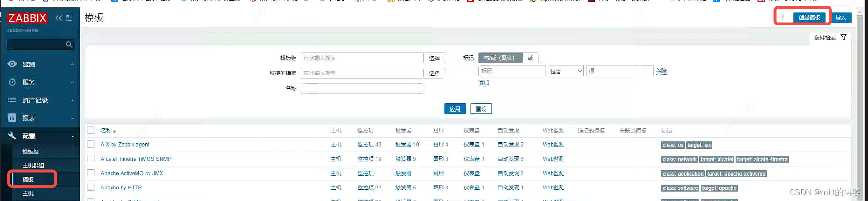Focus the sidebar search field
This screenshot has width=868, height=201.
pos(37,44)
